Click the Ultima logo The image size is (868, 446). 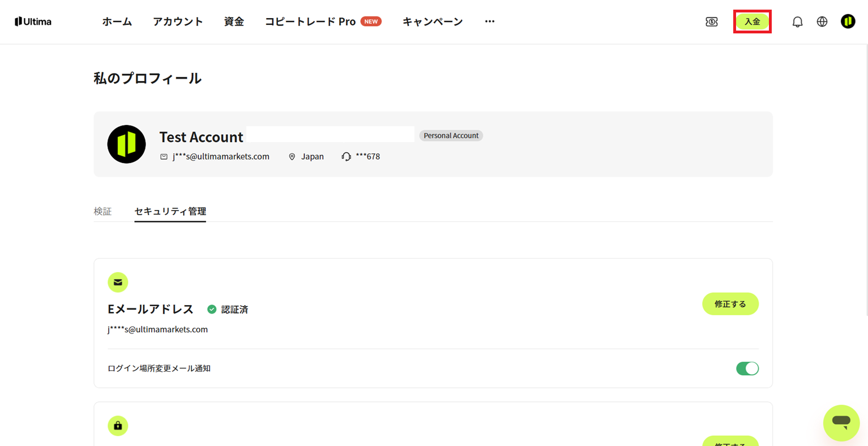(x=33, y=22)
